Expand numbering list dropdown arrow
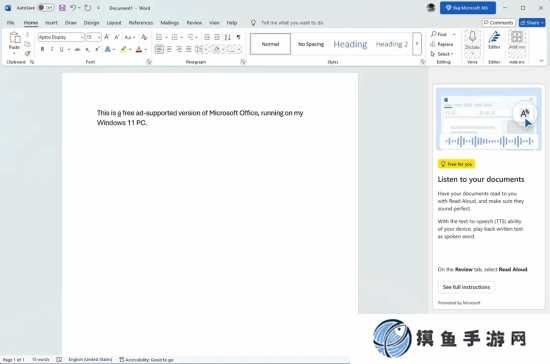The image size is (550, 364). (182, 37)
